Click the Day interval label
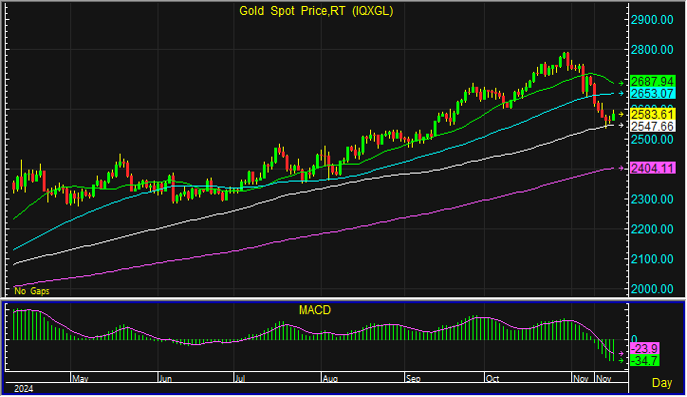687x397 pixels. pos(662,383)
